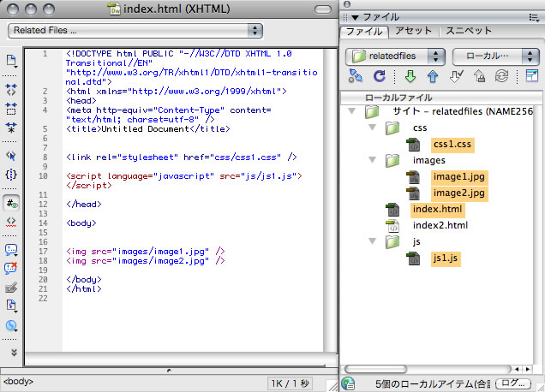545x392 pixels.
Task: Open the relatedfiles site dropdown
Action: (x=395, y=56)
